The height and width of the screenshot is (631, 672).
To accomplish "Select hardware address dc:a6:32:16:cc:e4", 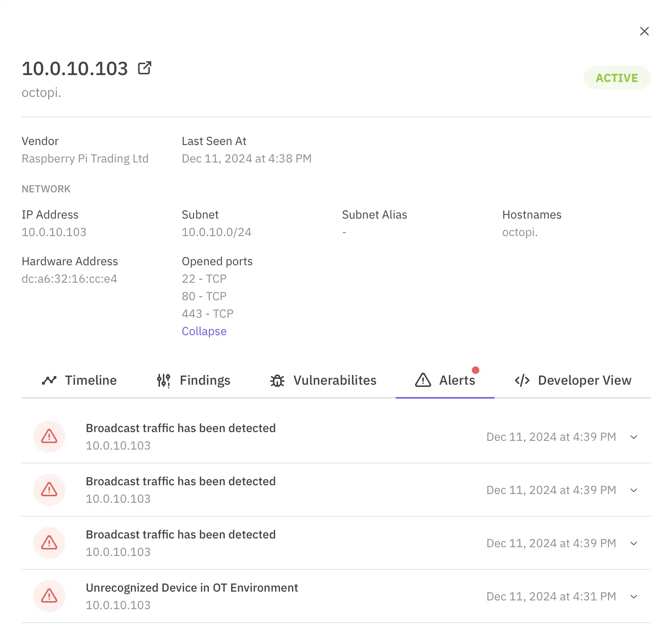I will 69,279.
